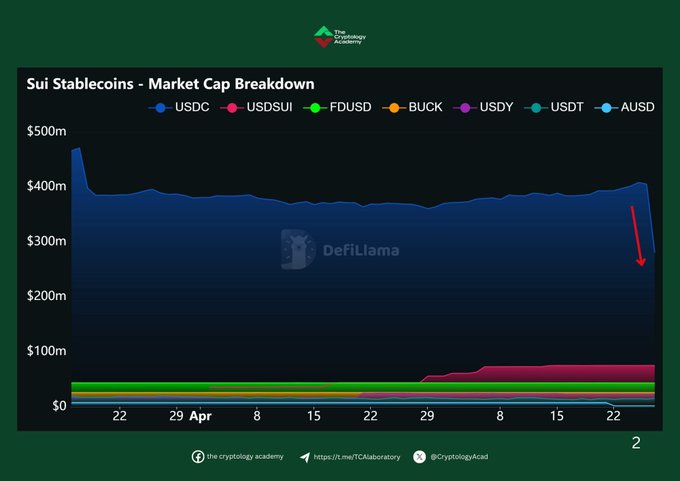Click the page number 2
The height and width of the screenshot is (481, 680).
(636, 443)
